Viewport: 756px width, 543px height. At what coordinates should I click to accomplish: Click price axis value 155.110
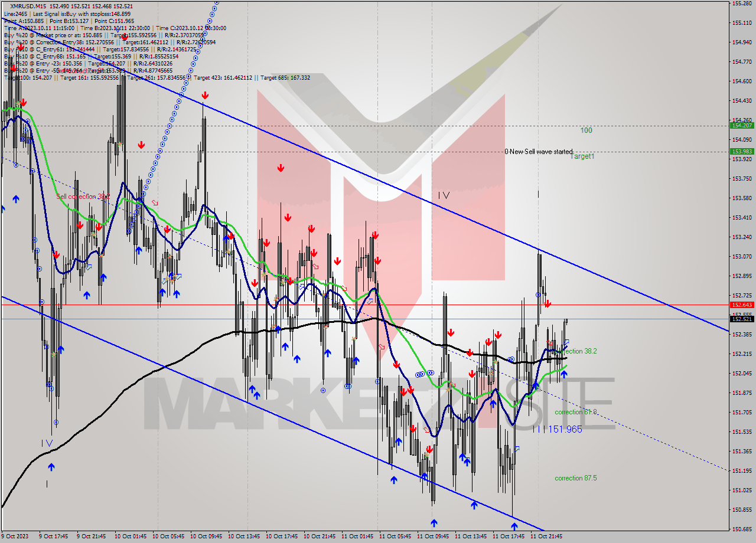pos(742,23)
